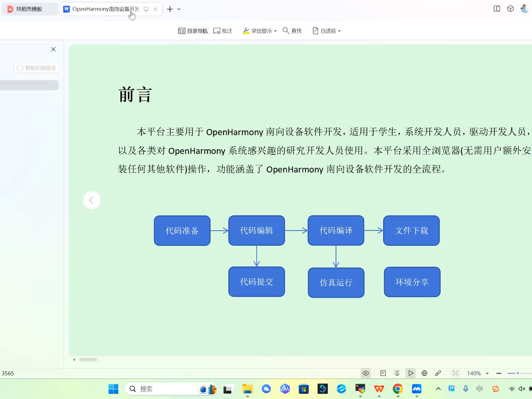The height and width of the screenshot is (399, 532).
Task: Expand the 自适应 fit options dropdown
Action: pyautogui.click(x=340, y=31)
